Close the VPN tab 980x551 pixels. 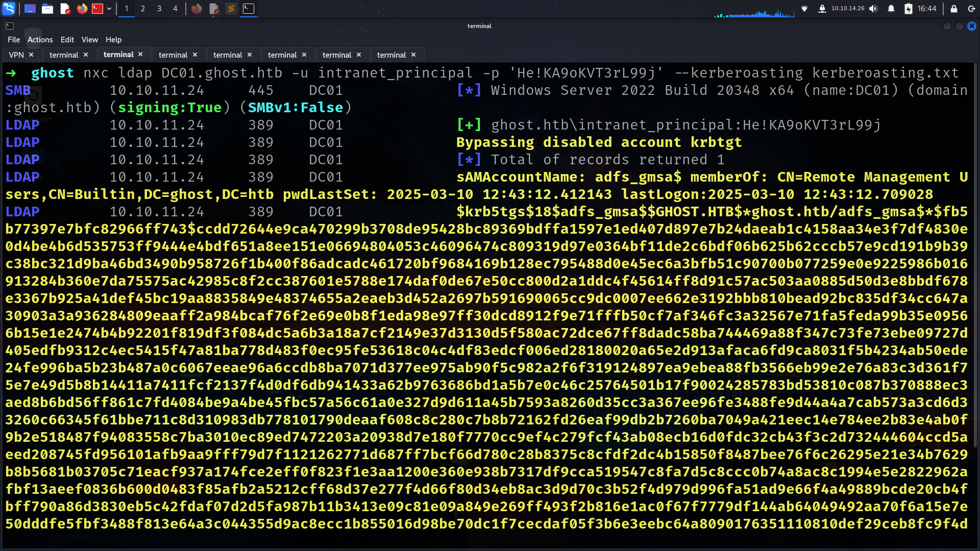[31, 55]
